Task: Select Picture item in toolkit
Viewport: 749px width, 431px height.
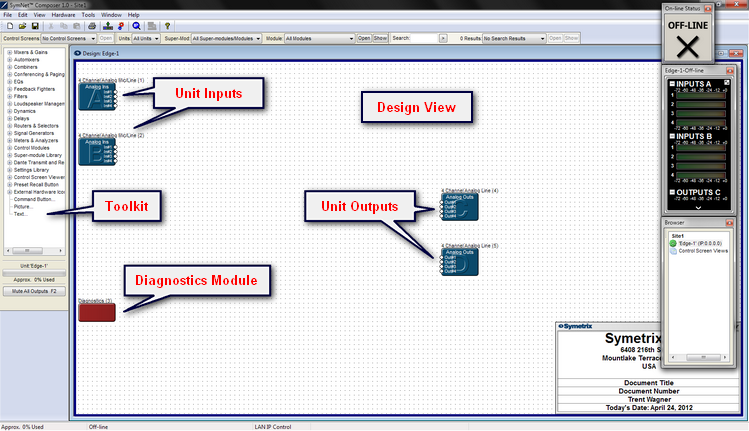Action: pos(23,207)
